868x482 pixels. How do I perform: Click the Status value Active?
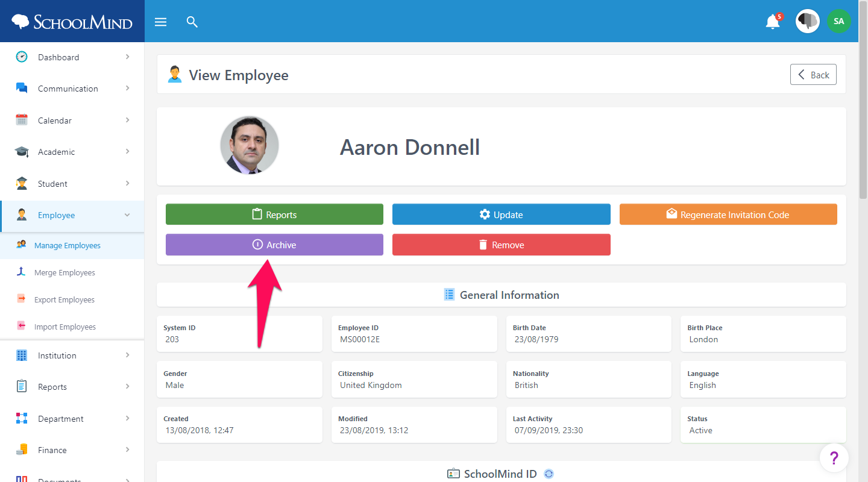(700, 430)
